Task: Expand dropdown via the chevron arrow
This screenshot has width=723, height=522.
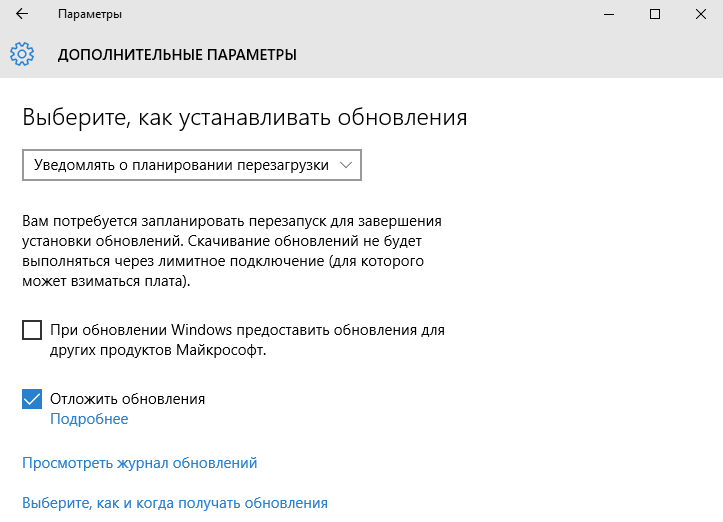Action: pos(346,165)
